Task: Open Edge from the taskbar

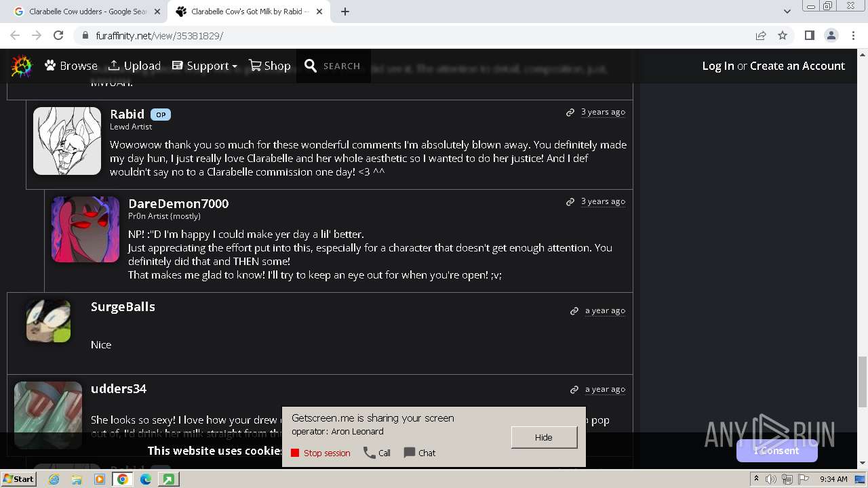Action: coord(146,479)
